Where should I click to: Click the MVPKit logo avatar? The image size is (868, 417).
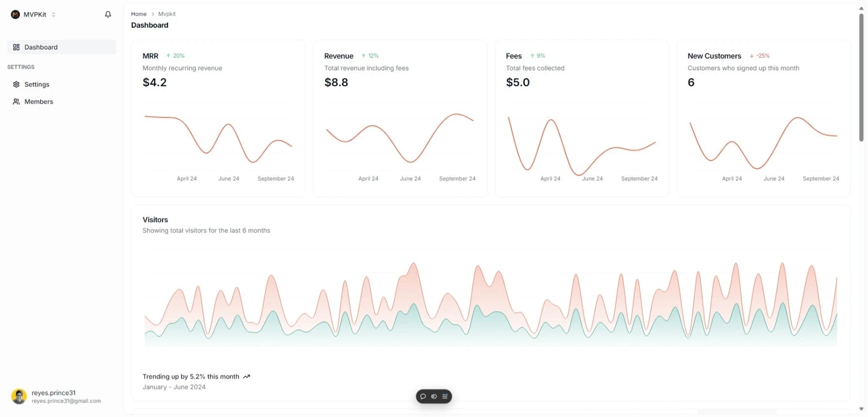(x=16, y=15)
